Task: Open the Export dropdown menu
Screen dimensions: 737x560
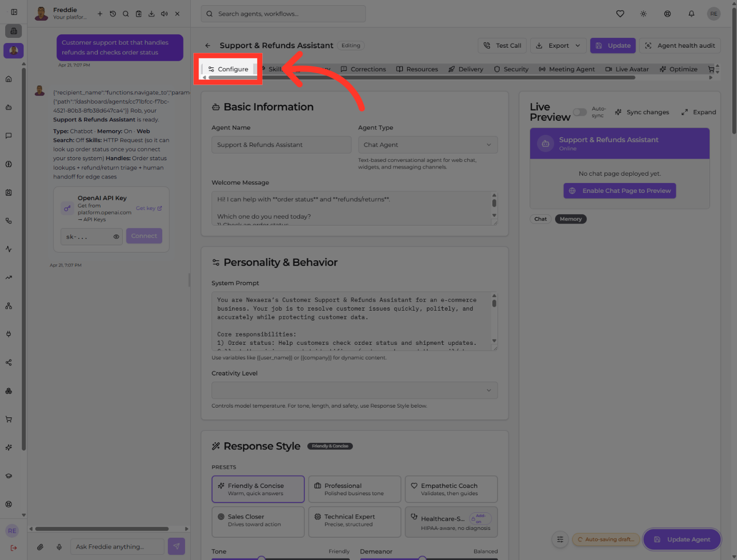Action: click(x=559, y=46)
